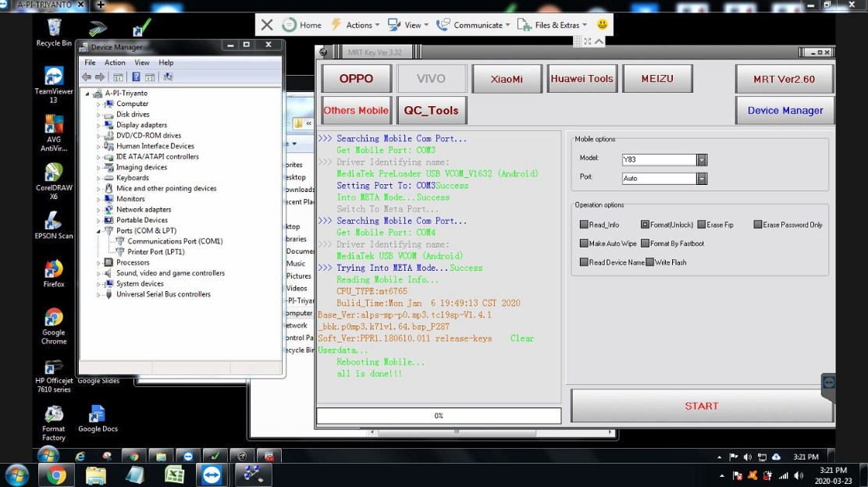
Task: Open Google Docs desktop shortcut
Action: click(98, 419)
